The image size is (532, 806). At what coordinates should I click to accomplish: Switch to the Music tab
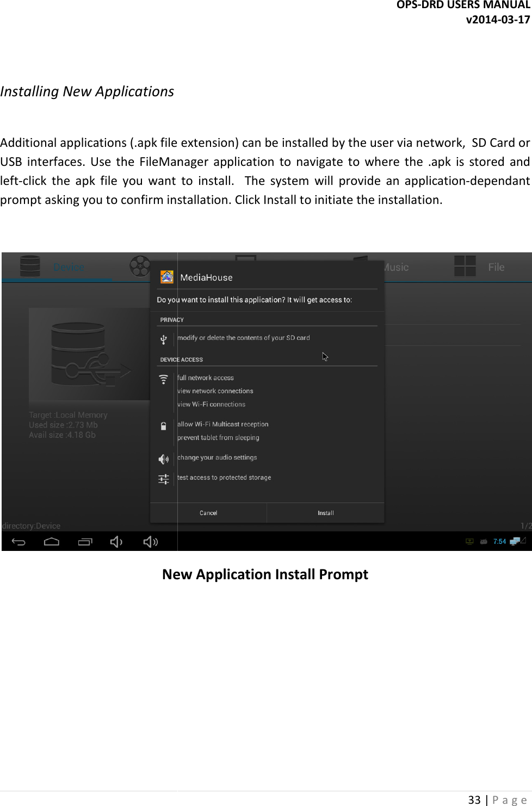click(x=395, y=267)
